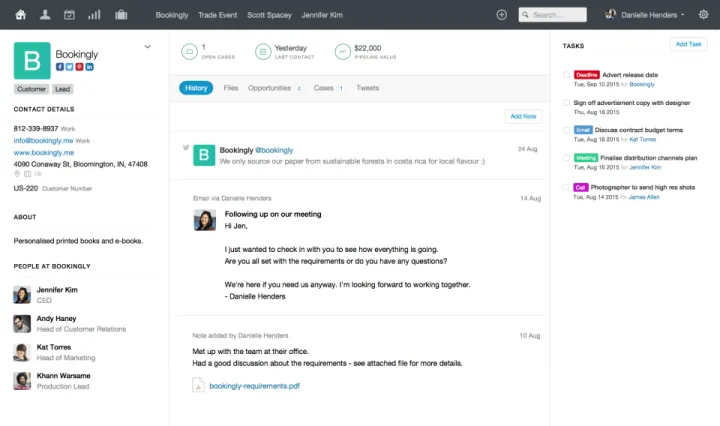This screenshot has width=720, height=426.
Task: Click the Customer tag
Action: 31,89
